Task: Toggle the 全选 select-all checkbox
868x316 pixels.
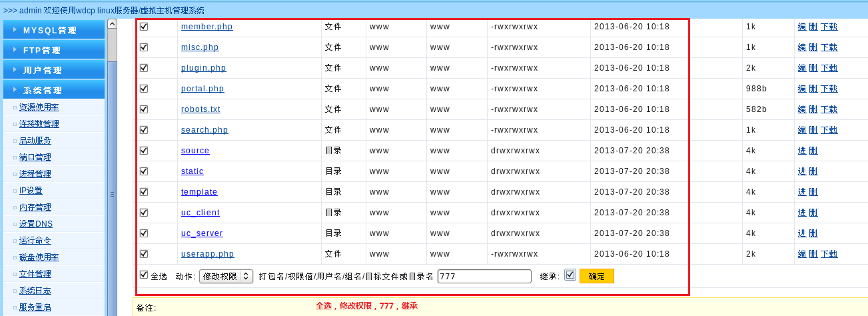Action: [x=144, y=274]
